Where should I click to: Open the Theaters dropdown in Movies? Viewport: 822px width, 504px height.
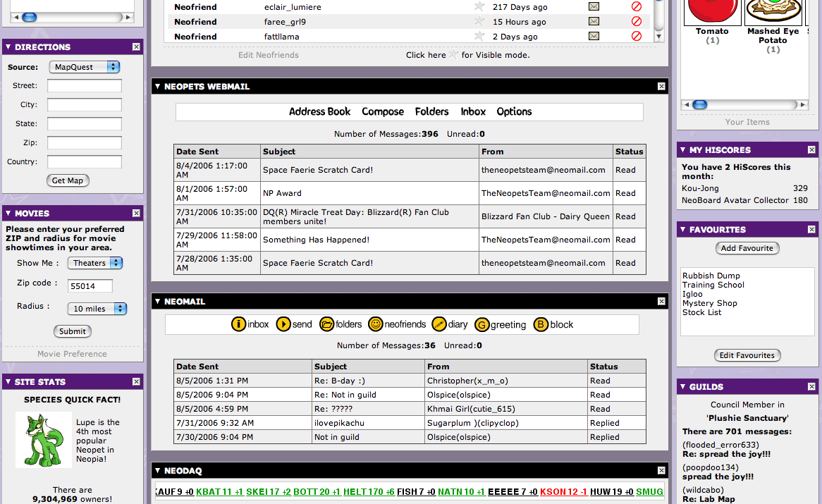pyautogui.click(x=95, y=263)
